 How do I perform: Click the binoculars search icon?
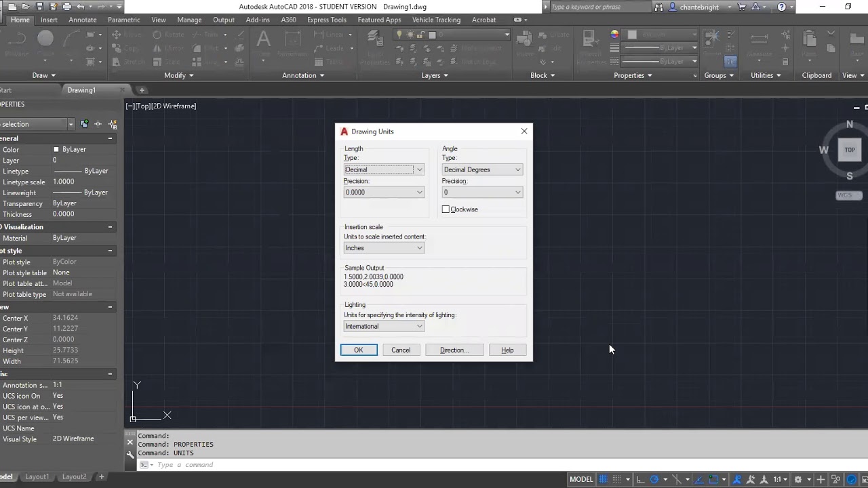pyautogui.click(x=658, y=7)
